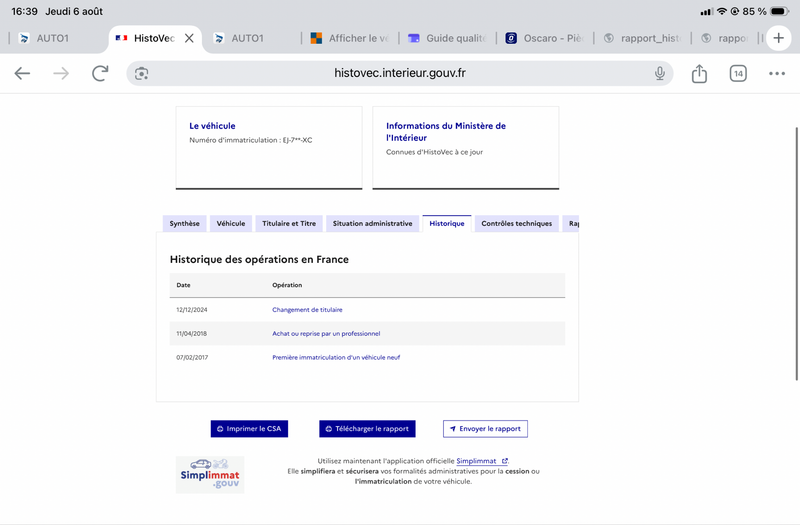This screenshot has height=525, width=800.
Task: Open the three-dot browser menu
Action: (777, 73)
